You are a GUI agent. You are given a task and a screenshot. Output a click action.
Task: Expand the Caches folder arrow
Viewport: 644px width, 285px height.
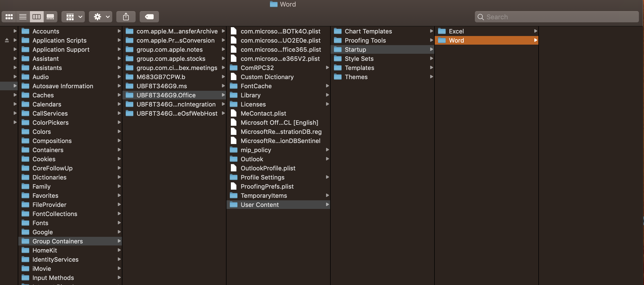tap(119, 95)
